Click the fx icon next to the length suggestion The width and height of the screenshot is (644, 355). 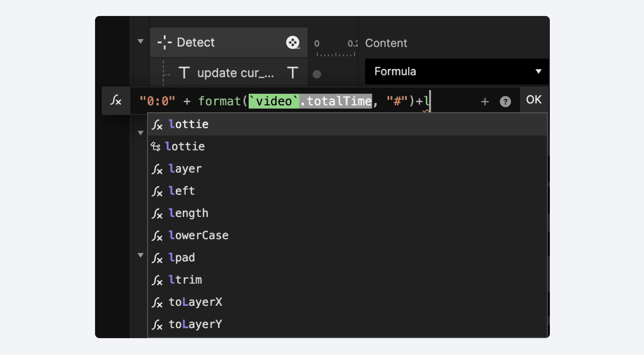158,213
